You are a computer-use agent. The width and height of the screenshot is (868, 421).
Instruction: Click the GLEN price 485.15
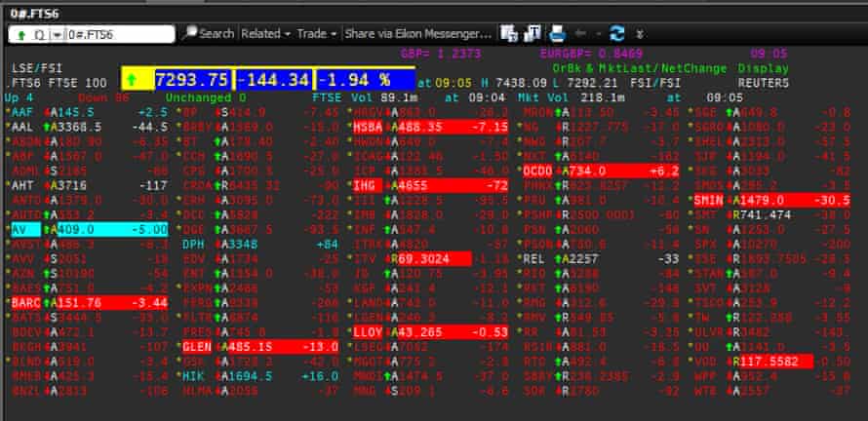(x=251, y=346)
